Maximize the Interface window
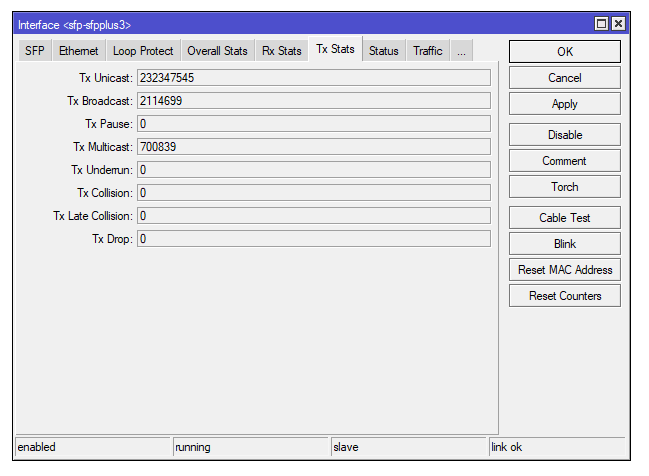This screenshot has height=476, width=649. point(601,24)
